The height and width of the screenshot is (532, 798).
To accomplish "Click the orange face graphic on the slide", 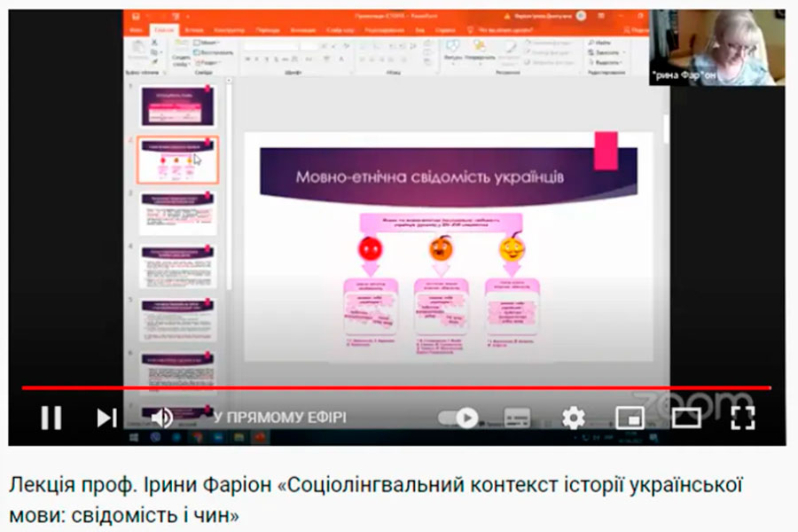I will click(x=441, y=248).
